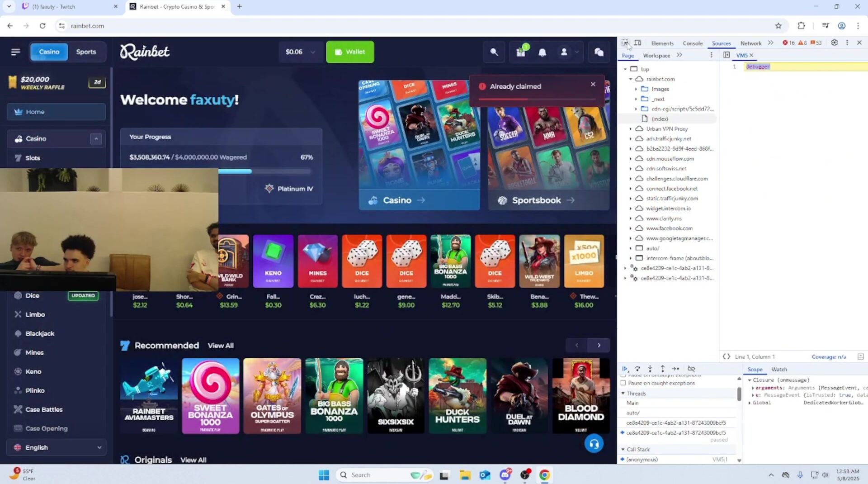Open the rewards gift icon
This screenshot has height=484, width=868.
coord(521,52)
